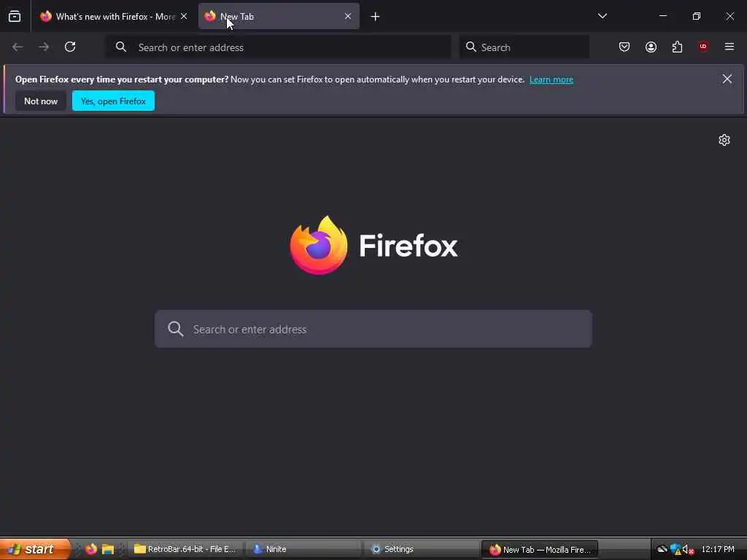Open Save to Pocket icon

(624, 47)
